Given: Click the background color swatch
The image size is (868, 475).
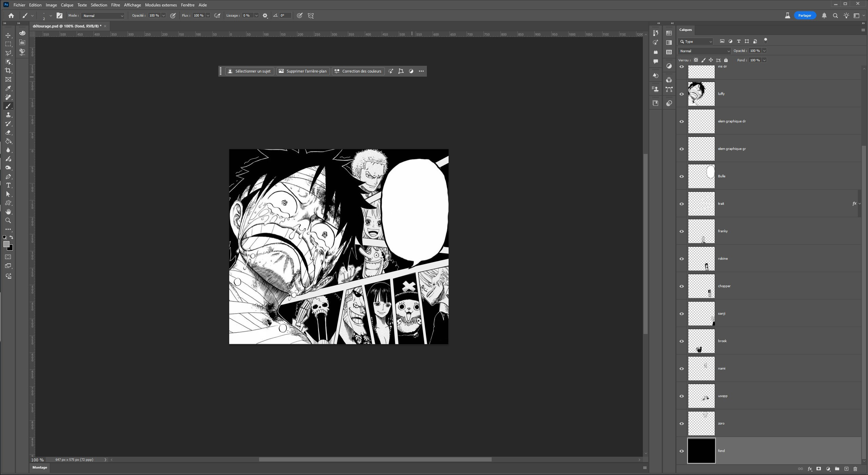Looking at the screenshot, I should (11, 248).
